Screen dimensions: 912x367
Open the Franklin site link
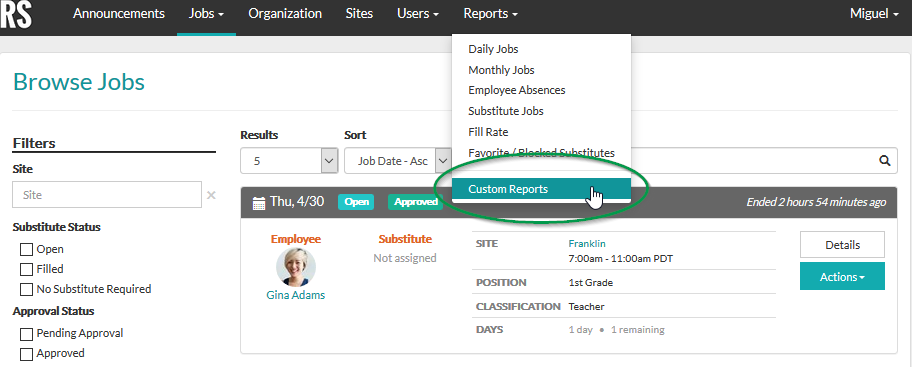587,244
